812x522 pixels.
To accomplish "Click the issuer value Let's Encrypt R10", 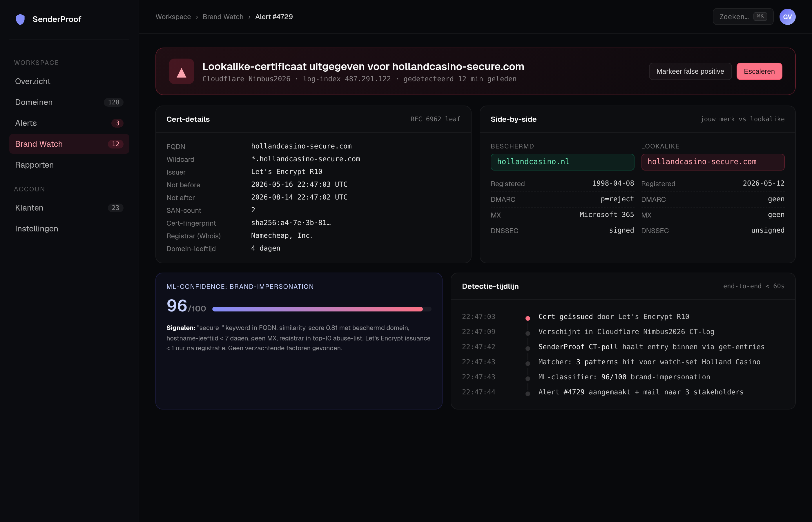I will (286, 171).
